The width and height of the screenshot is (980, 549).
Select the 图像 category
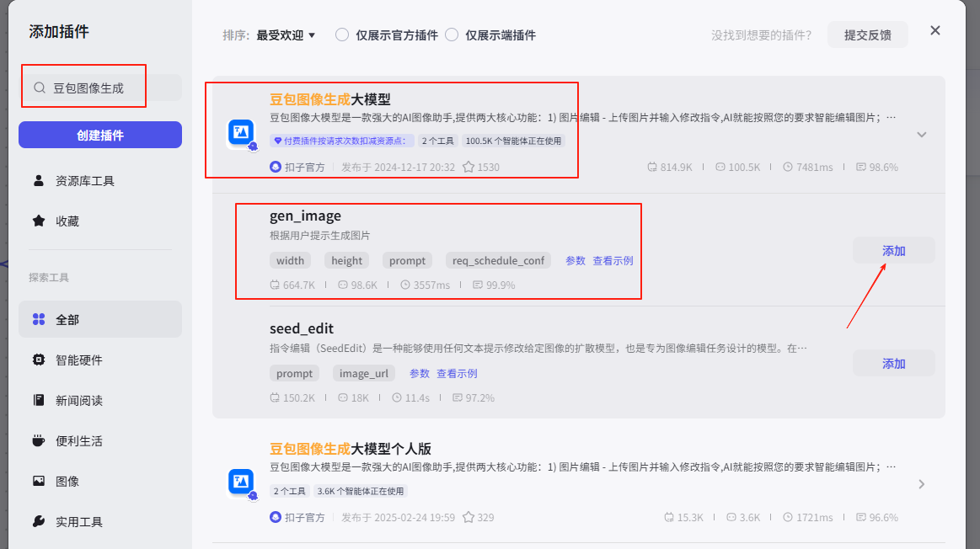point(100,481)
